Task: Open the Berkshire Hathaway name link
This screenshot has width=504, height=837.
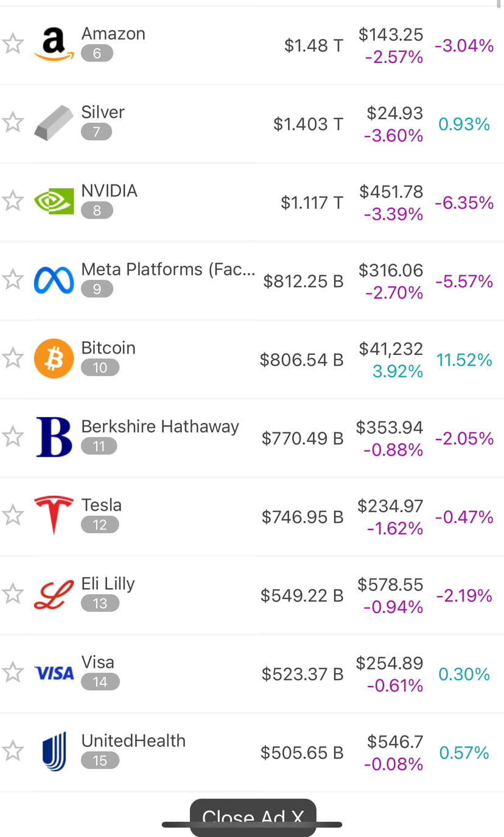Action: coord(160,427)
